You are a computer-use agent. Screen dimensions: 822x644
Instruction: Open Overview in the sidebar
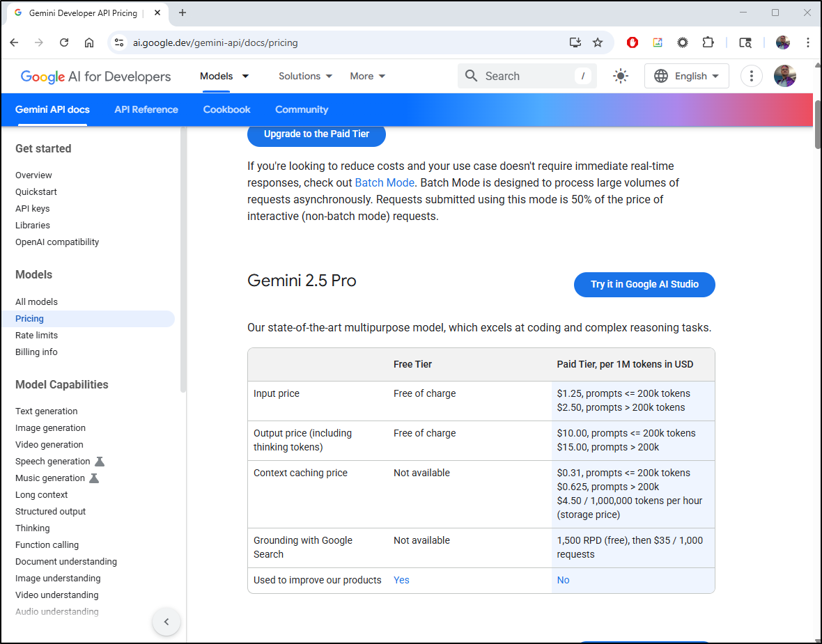click(x=33, y=175)
